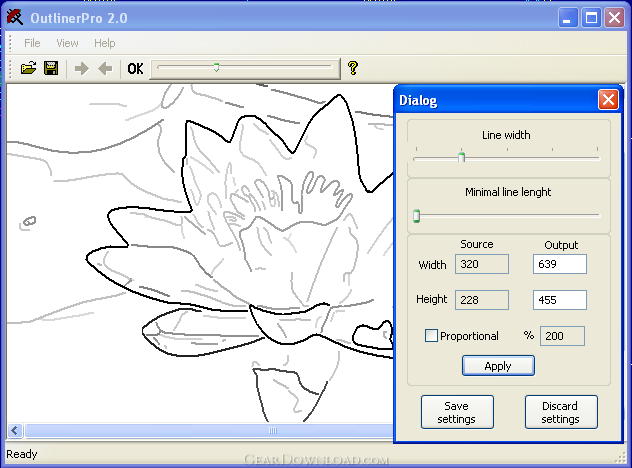Click the forward arrow toolbar icon
The height and width of the screenshot is (468, 632).
[x=82, y=69]
